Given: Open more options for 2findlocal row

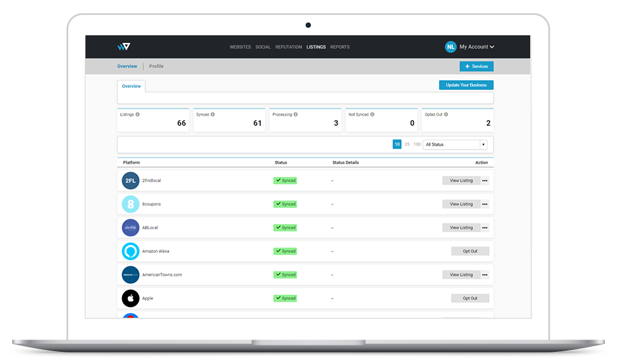Looking at the screenshot, I should (485, 180).
